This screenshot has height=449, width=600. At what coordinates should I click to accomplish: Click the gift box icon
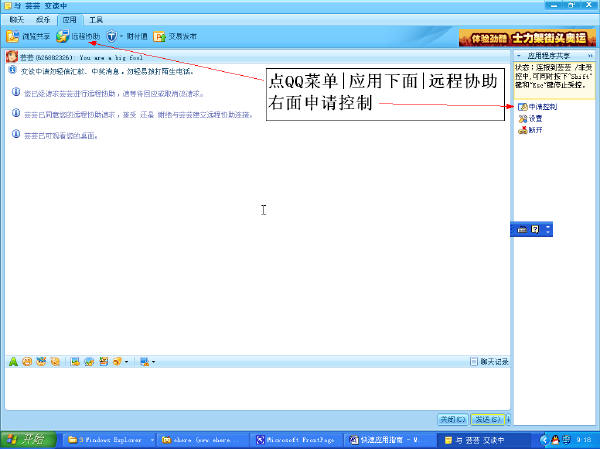[103, 361]
